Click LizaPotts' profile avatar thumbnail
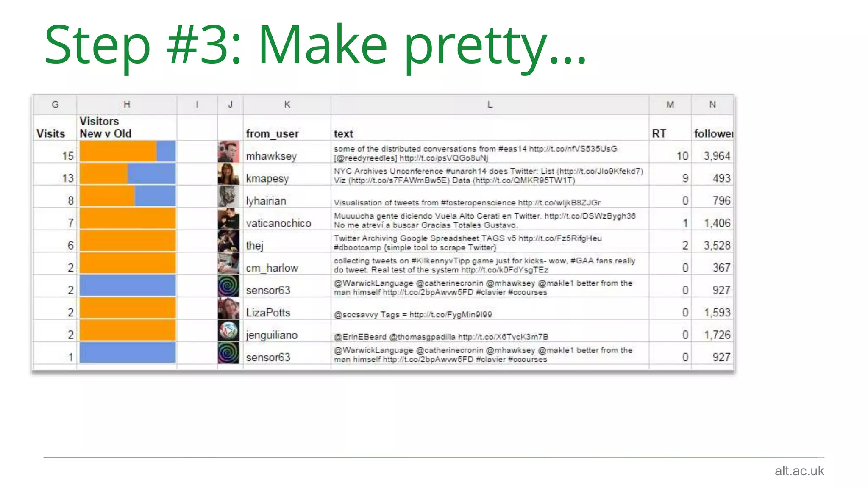This screenshot has height=488, width=868. [x=228, y=308]
